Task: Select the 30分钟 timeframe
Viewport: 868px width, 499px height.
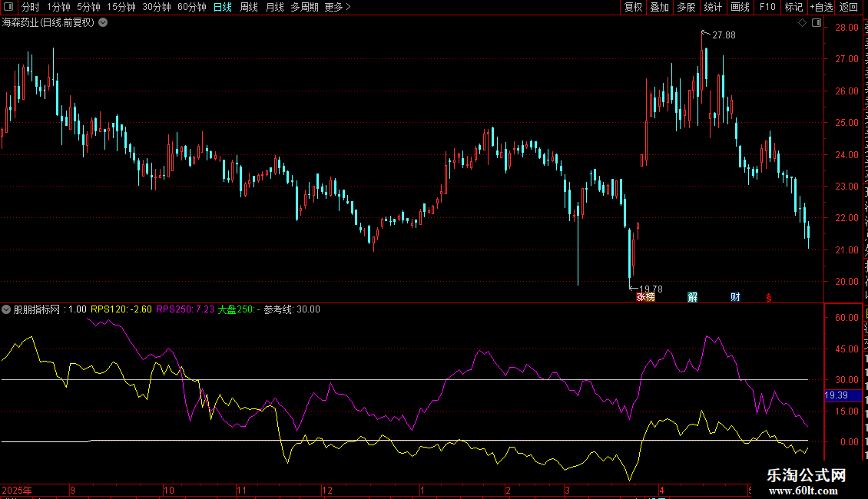Action: (157, 7)
